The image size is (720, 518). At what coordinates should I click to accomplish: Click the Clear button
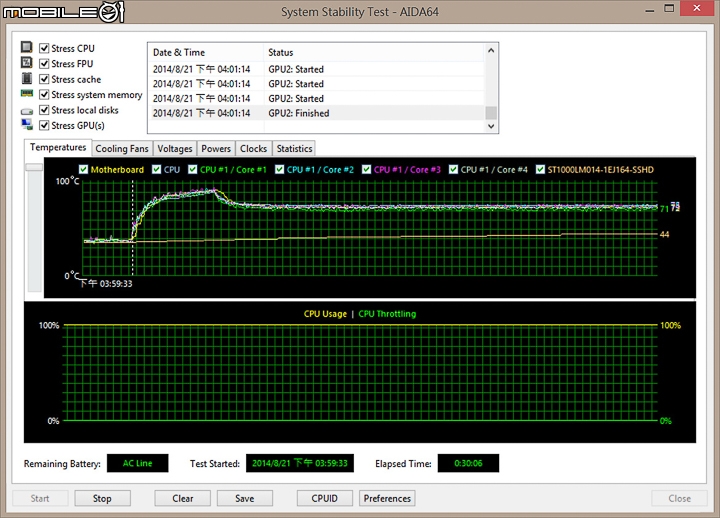click(182, 498)
